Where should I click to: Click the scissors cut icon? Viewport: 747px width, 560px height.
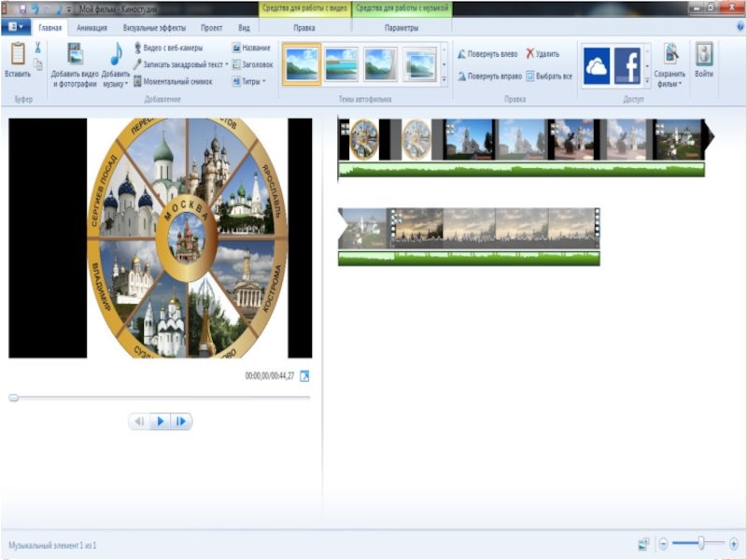pyautogui.click(x=38, y=48)
